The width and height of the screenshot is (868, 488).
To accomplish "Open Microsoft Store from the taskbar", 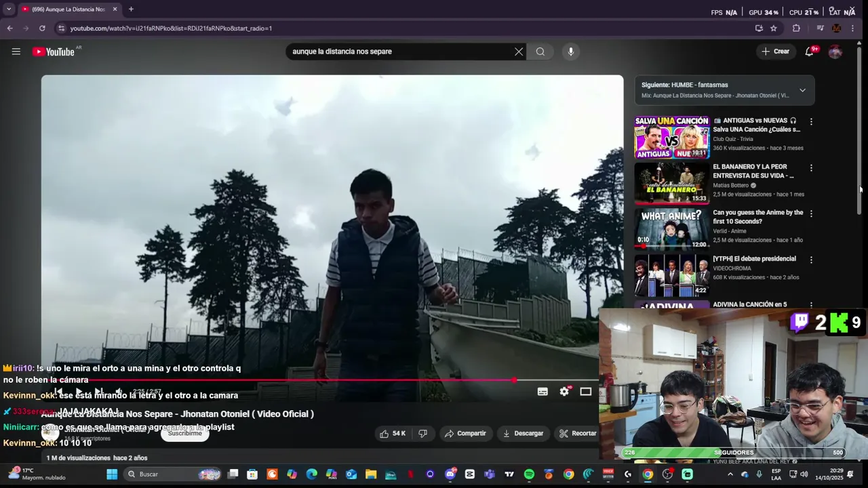I will 252,474.
